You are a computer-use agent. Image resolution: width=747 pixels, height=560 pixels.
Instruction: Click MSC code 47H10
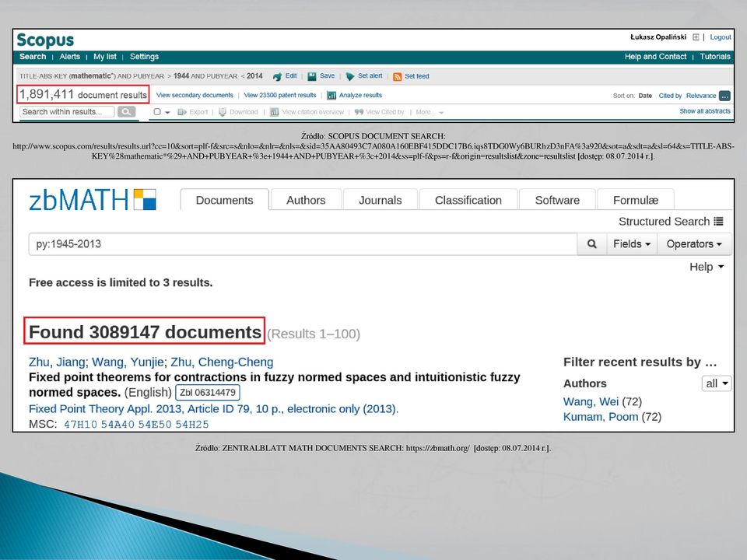[x=80, y=425]
